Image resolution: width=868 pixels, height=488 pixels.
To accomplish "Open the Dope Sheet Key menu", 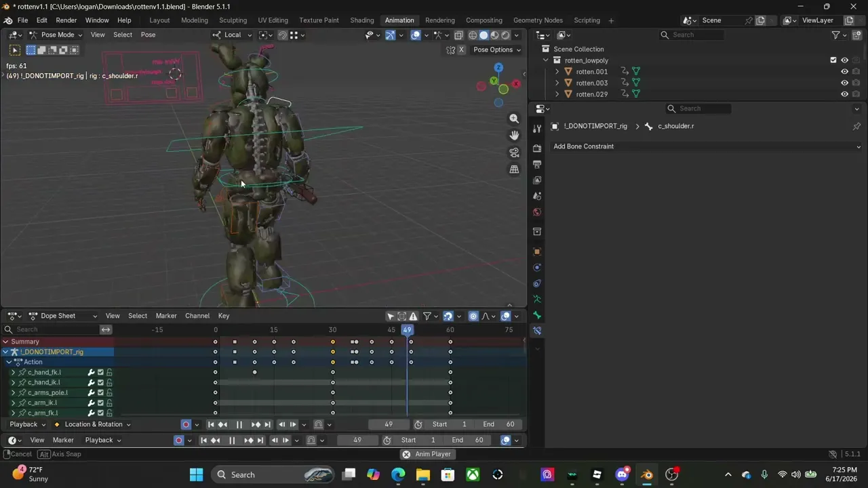I will [x=224, y=316].
